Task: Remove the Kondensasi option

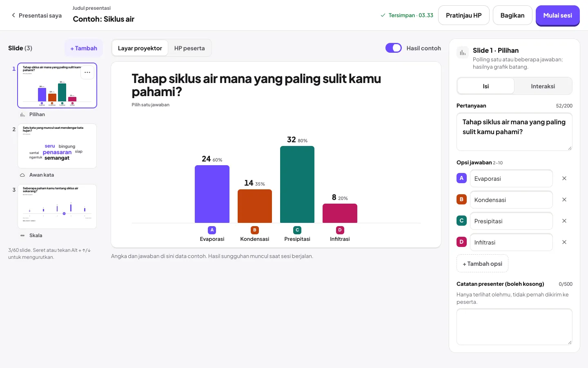Action: [564, 200]
